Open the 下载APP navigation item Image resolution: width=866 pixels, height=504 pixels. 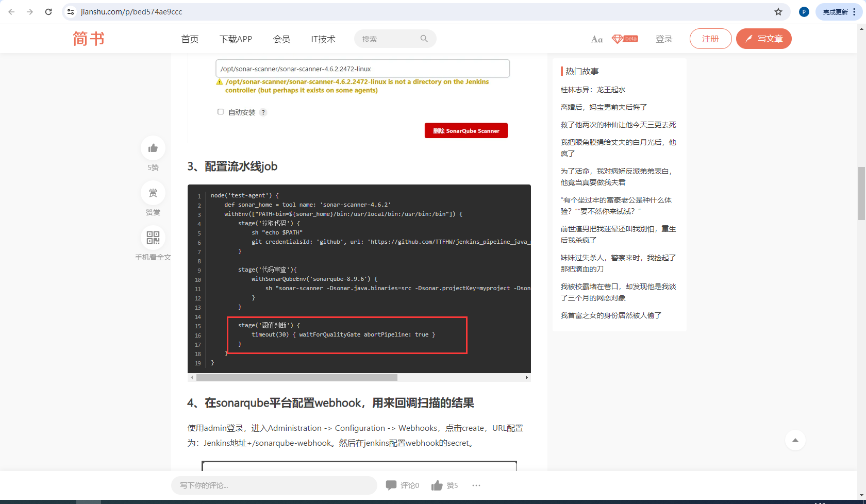pos(236,39)
